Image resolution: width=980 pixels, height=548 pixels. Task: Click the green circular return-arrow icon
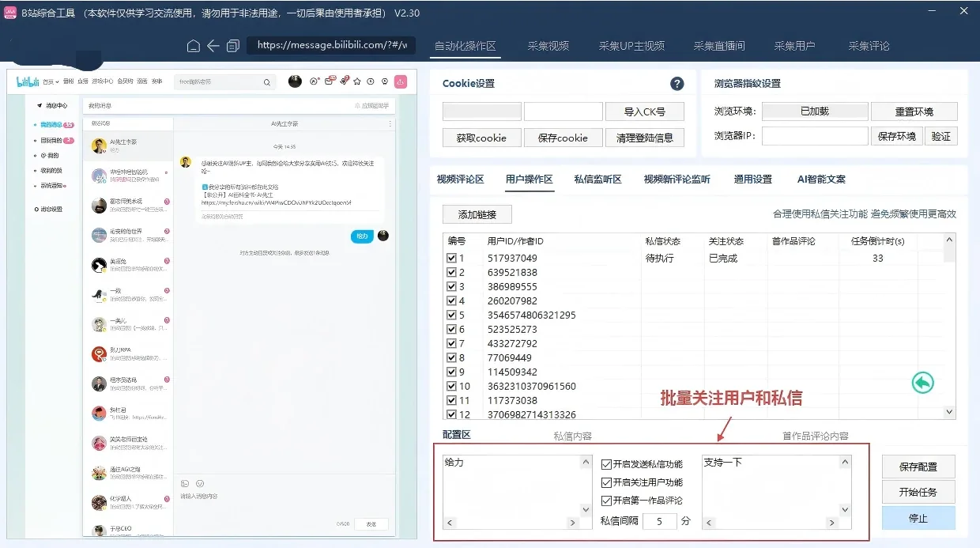point(922,383)
